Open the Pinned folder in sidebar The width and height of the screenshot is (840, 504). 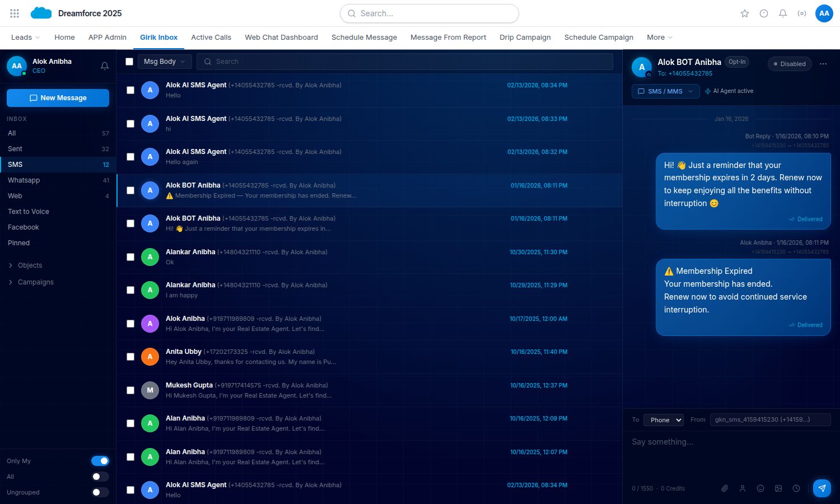coord(58,243)
